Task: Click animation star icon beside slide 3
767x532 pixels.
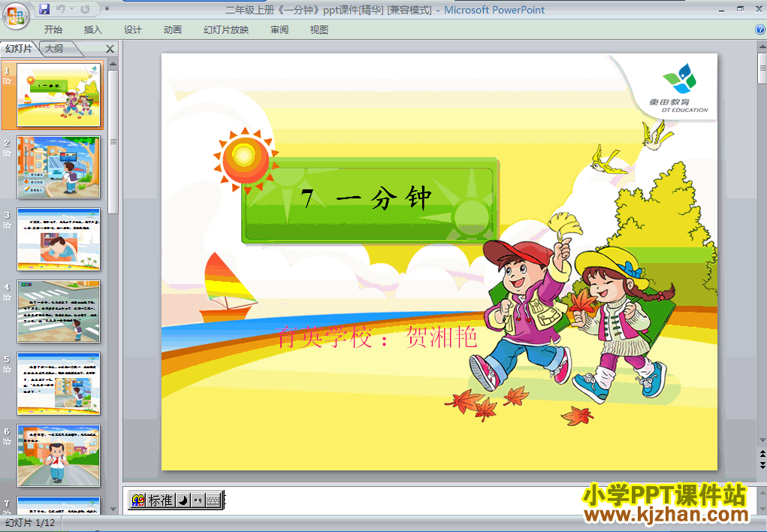Action: pos(7,225)
